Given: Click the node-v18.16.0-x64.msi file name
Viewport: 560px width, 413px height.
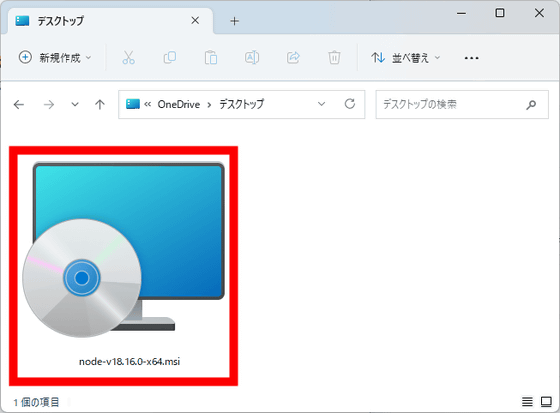Looking at the screenshot, I should click(129, 362).
